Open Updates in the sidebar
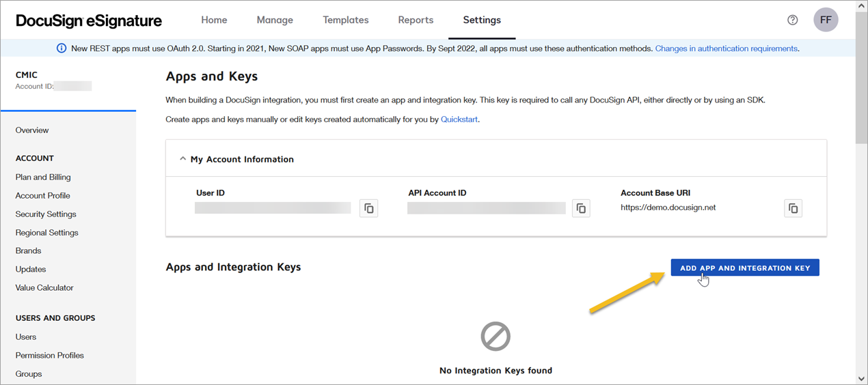 click(31, 269)
